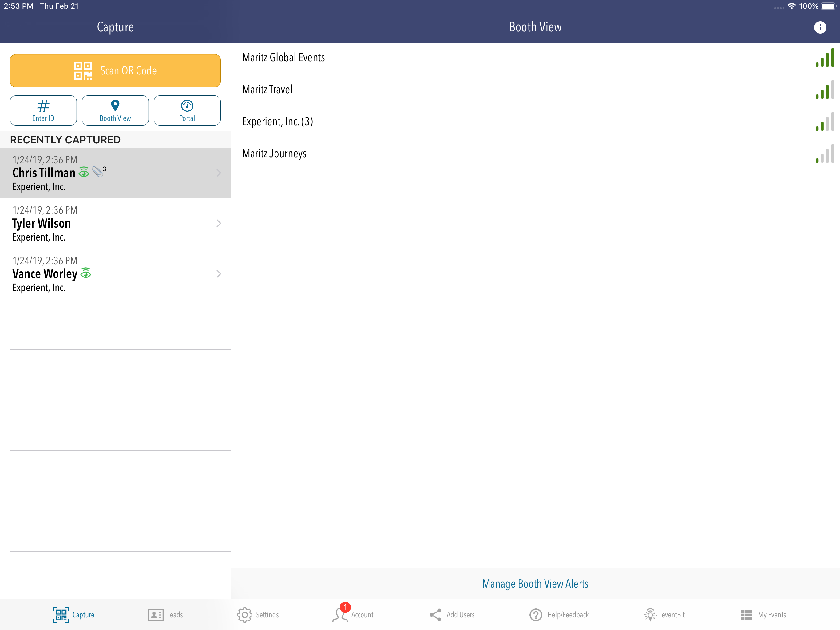The width and height of the screenshot is (840, 630).
Task: Switch to the Leads tab
Action: pos(165,614)
